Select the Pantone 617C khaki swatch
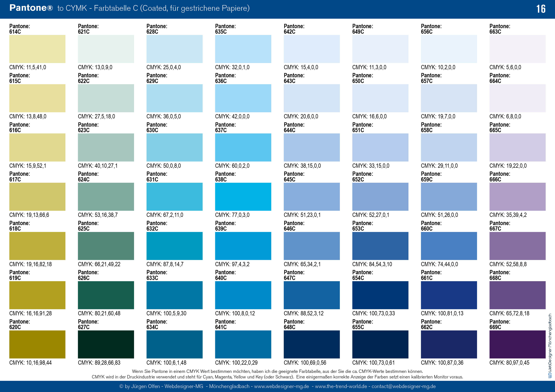This screenshot has width=555, height=392. [37, 197]
